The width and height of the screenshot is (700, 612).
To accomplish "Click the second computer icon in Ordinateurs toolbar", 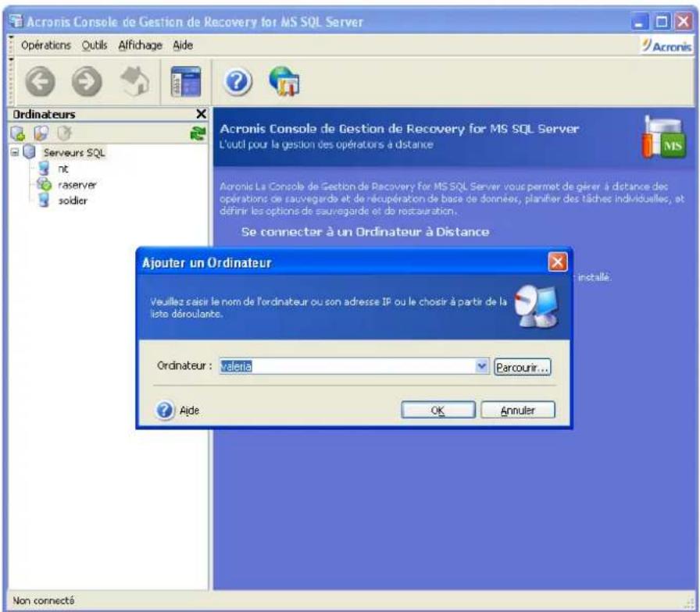I will pos(41,133).
